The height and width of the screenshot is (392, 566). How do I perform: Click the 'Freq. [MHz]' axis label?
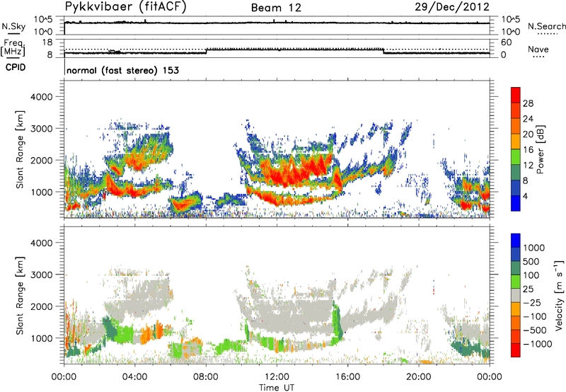click(x=13, y=47)
